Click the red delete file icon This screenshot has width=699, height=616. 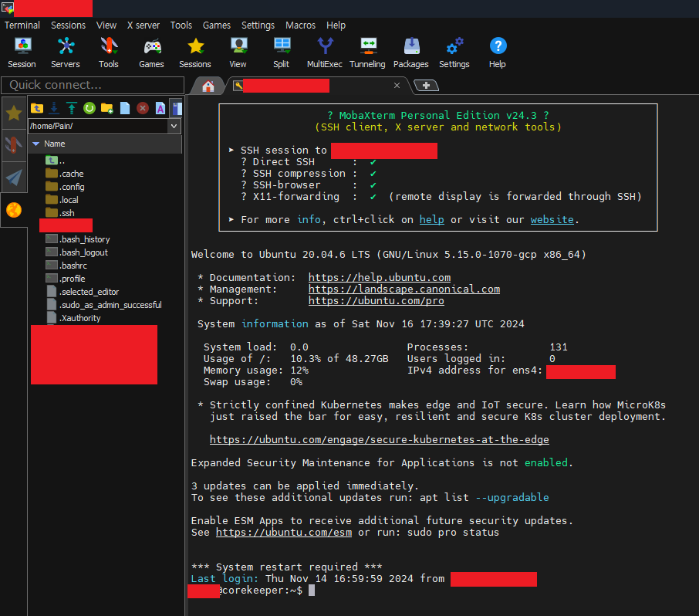coord(143,108)
